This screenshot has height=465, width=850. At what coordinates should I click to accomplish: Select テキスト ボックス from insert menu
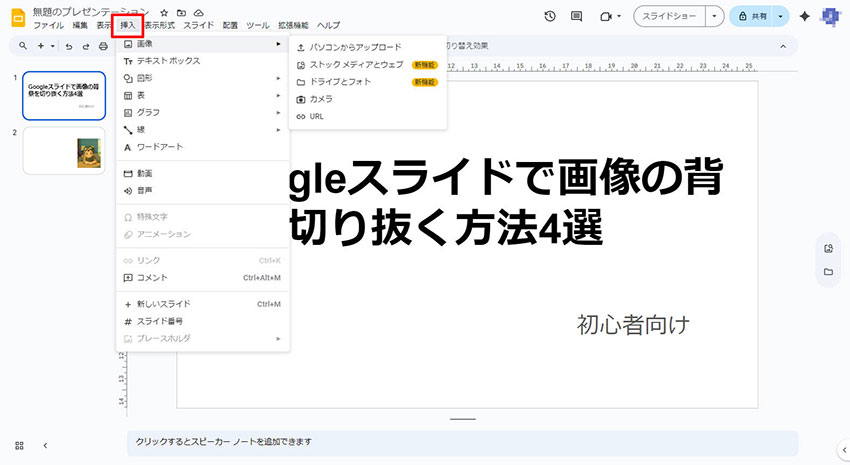pos(168,61)
